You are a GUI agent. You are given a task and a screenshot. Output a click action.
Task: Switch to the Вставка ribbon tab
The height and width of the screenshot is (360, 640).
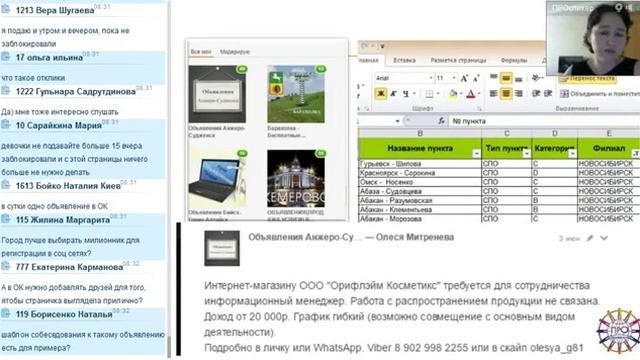(404, 60)
